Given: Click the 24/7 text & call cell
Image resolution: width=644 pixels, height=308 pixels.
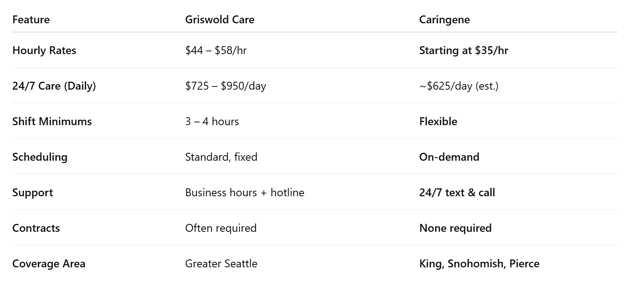Looking at the screenshot, I should (x=457, y=193).
